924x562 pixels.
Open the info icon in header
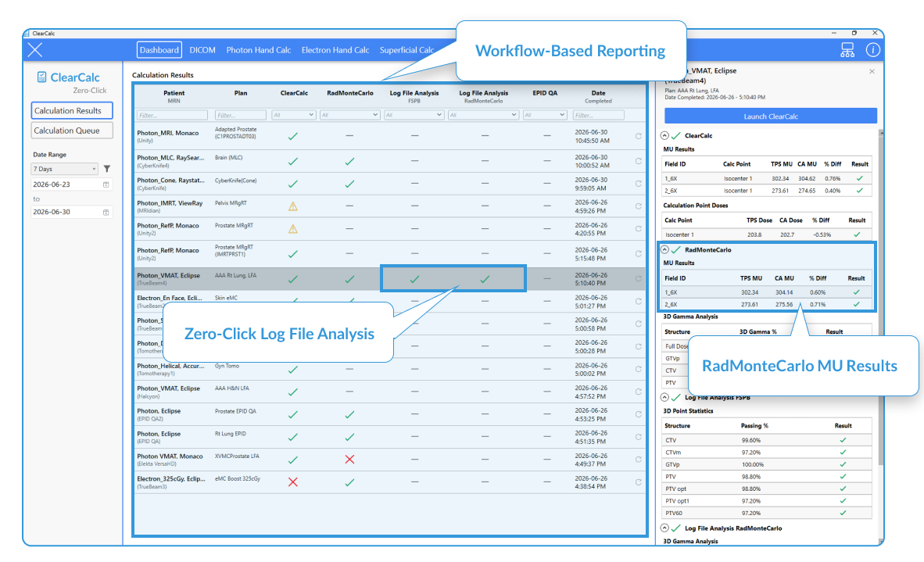point(872,50)
